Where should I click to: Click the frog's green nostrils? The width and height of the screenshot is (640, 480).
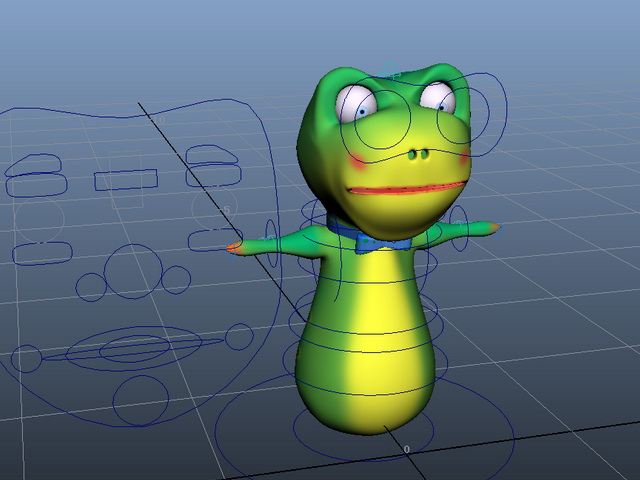click(x=418, y=155)
